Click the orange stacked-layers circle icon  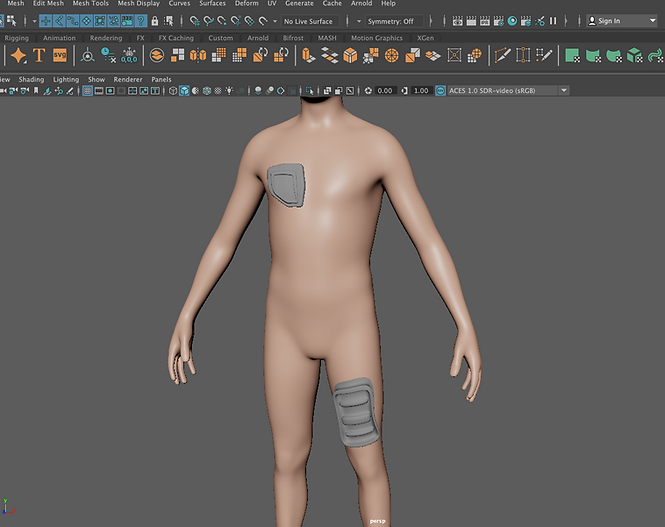157,56
